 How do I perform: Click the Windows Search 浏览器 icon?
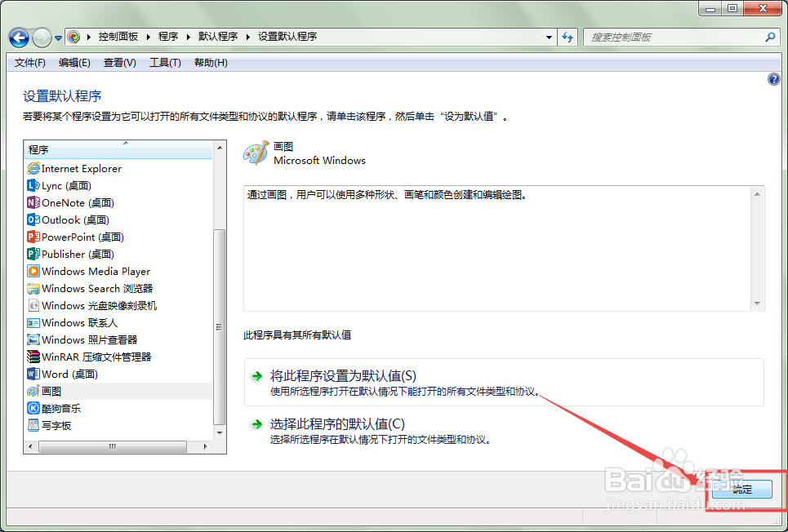click(x=33, y=288)
